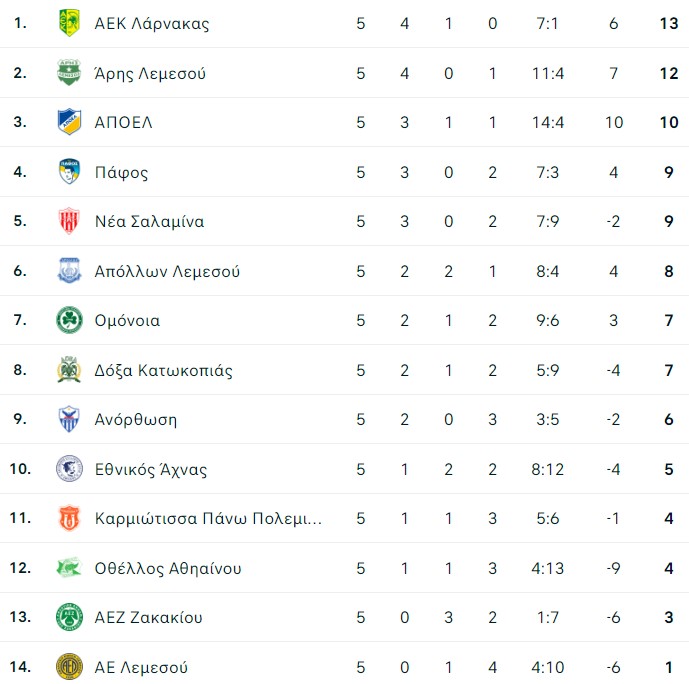Click the Ομόνοια team name
This screenshot has height=684, width=689.
(127, 320)
